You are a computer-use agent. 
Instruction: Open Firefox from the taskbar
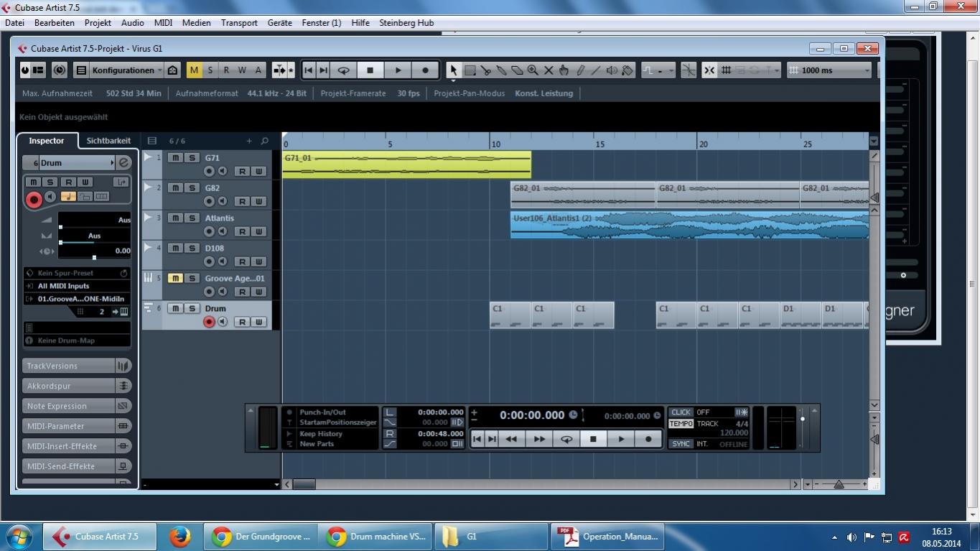[179, 537]
